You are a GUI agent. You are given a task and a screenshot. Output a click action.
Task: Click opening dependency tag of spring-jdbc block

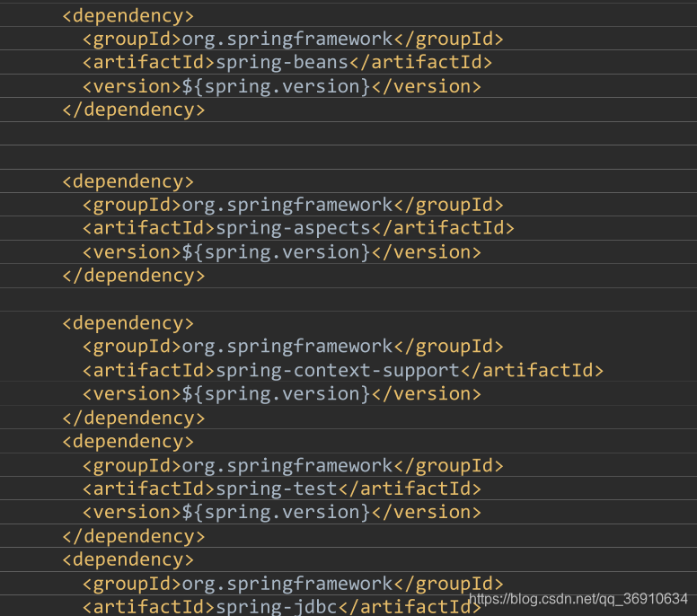pyautogui.click(x=128, y=559)
